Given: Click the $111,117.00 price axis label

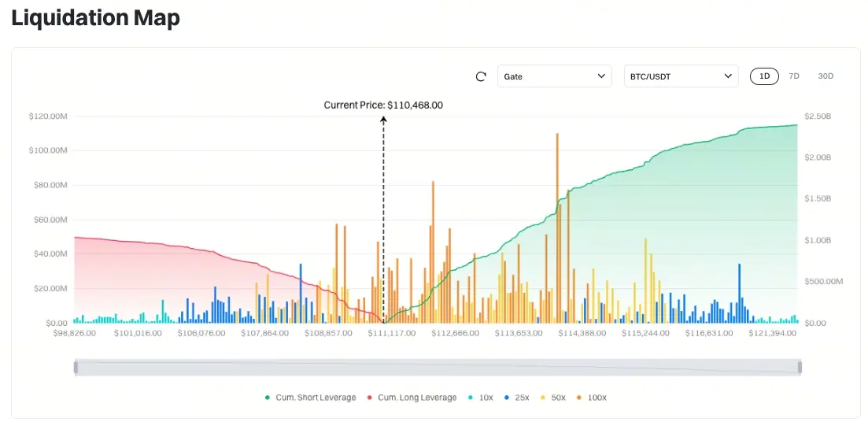Looking at the screenshot, I should click(x=391, y=333).
